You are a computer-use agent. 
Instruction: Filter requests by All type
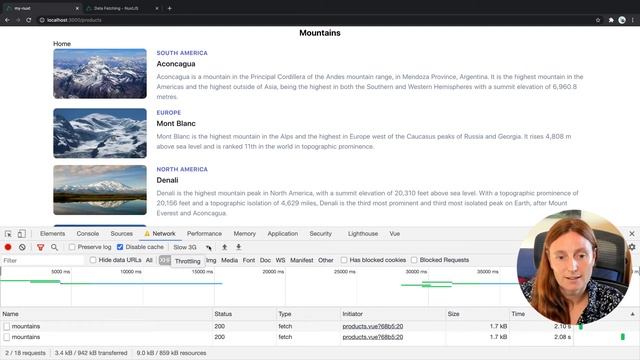click(149, 260)
